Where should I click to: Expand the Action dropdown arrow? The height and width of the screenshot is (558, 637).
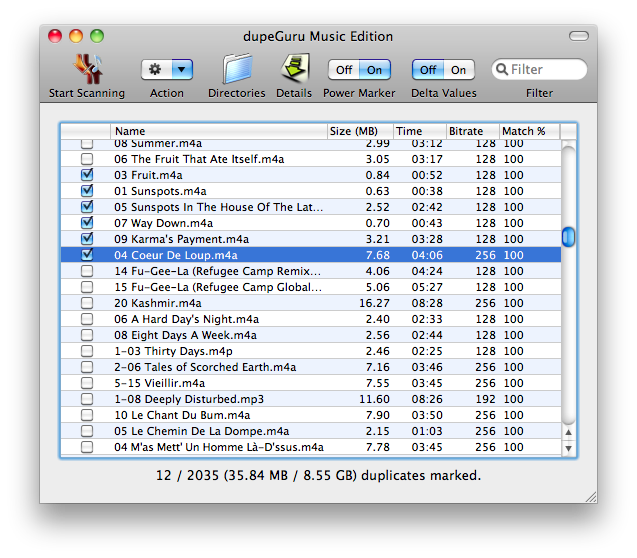pyautogui.click(x=182, y=69)
